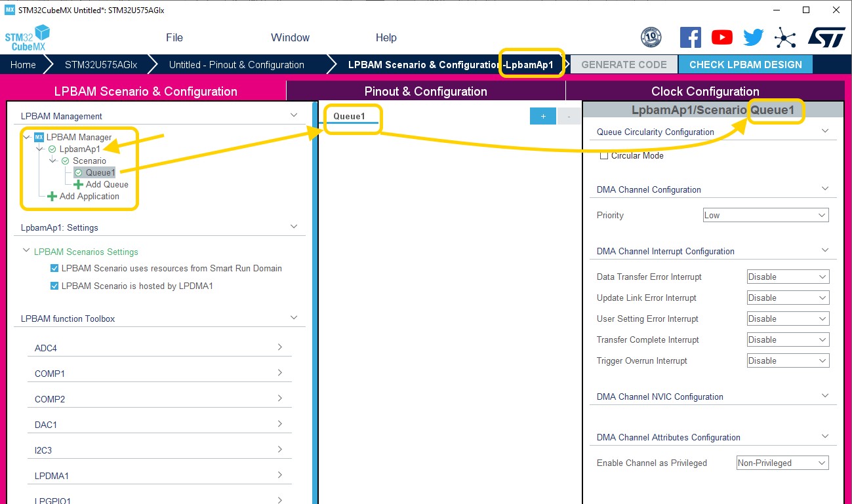852x504 pixels.
Task: Expand the LPDMA1 toolbox entry
Action: (280, 475)
